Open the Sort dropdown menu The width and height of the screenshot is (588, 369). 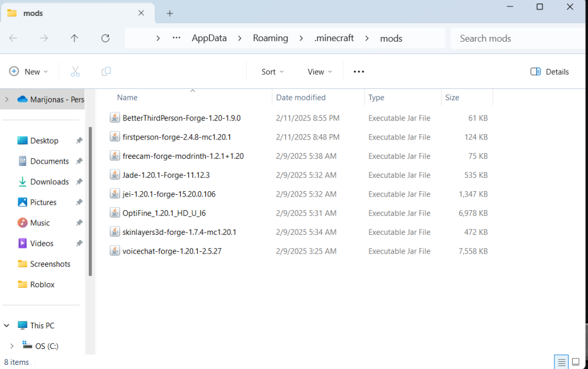[x=272, y=72]
